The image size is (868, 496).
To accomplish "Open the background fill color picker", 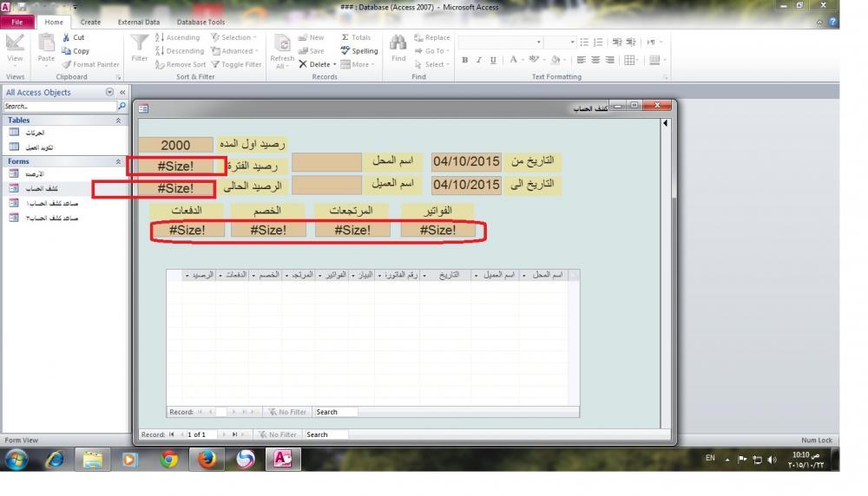I will pyautogui.click(x=557, y=60).
